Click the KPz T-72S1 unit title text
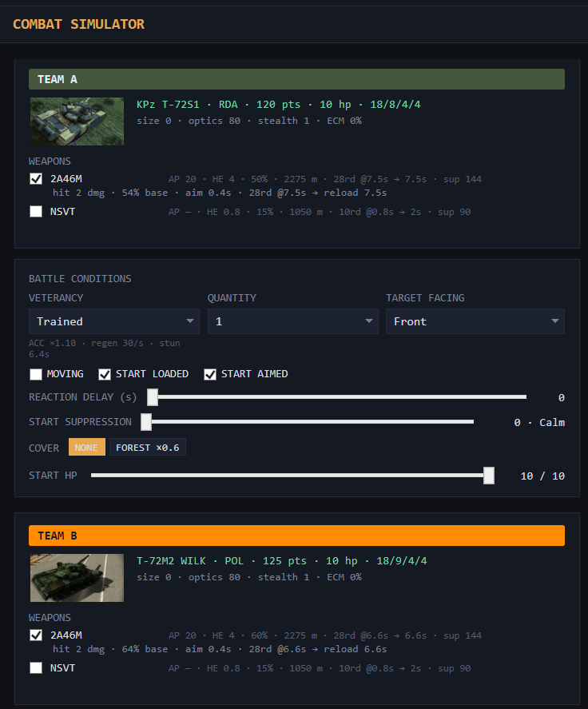588x709 pixels. tap(278, 105)
